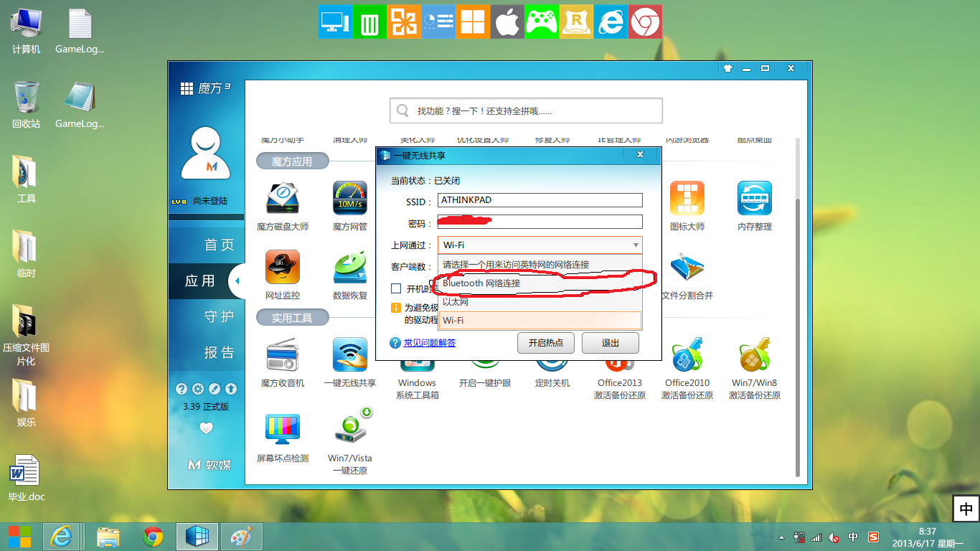Select 应用 sidebar tab
Screen dimensions: 980x551
[206, 281]
